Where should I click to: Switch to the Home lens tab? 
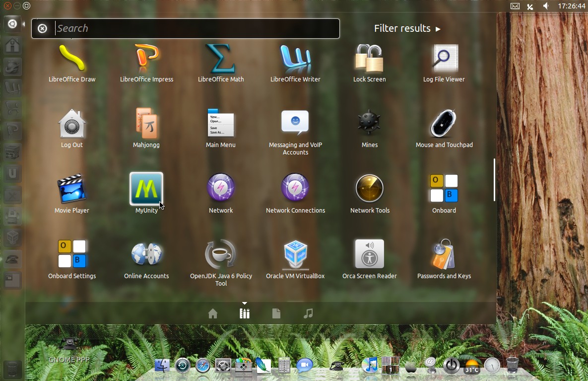(x=213, y=313)
